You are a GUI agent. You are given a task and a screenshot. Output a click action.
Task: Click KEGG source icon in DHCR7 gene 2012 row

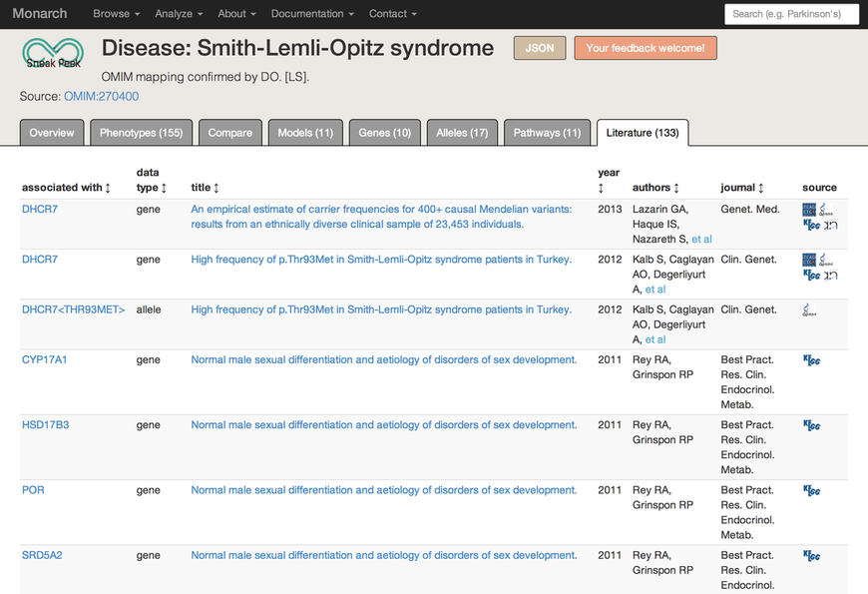pyautogui.click(x=811, y=275)
